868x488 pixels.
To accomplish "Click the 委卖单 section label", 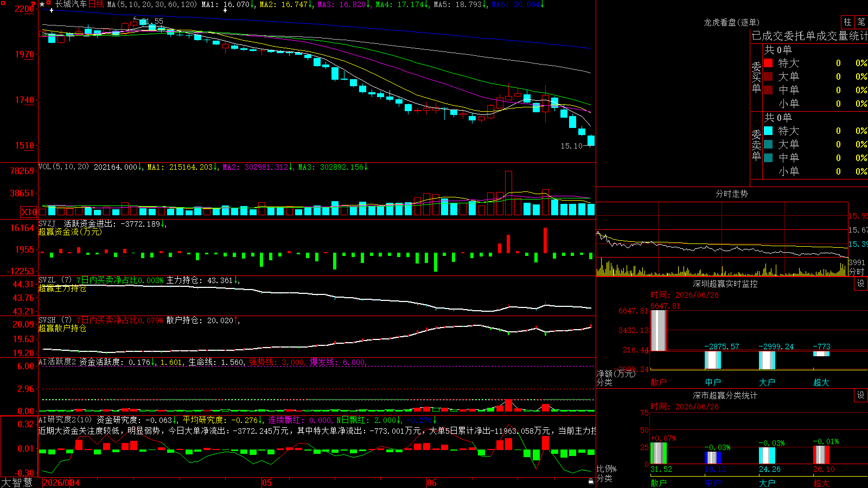I will (756, 145).
